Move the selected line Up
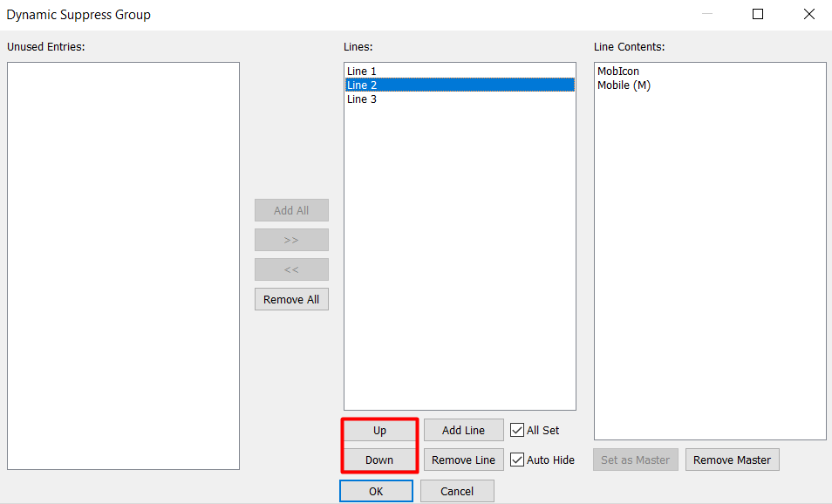This screenshot has width=832, height=504. coord(379,431)
